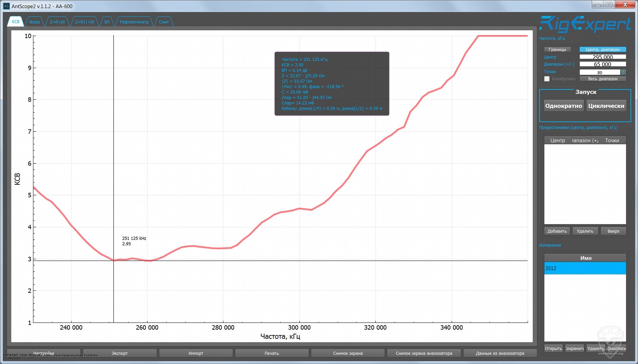Viewport: 638px width, 364px height.
Task: Open the Смит chart tab
Action: point(164,22)
